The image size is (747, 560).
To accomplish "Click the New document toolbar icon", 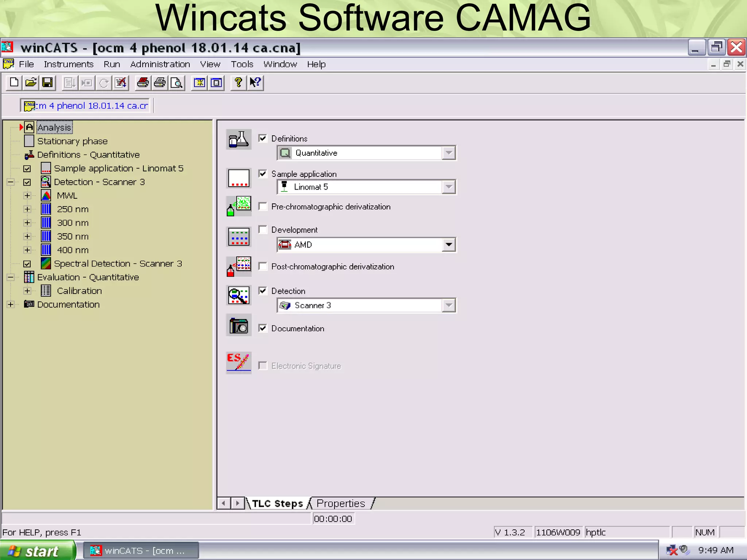I will coord(14,83).
